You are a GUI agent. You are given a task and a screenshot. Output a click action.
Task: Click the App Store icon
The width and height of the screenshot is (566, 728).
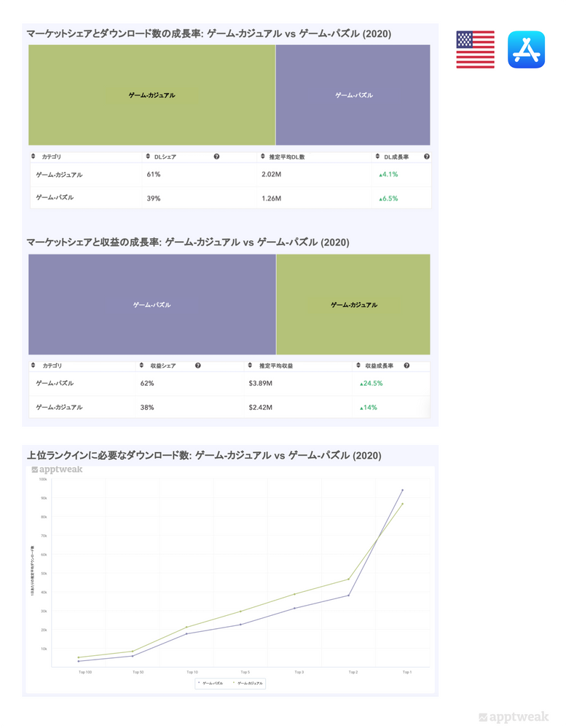point(526,50)
